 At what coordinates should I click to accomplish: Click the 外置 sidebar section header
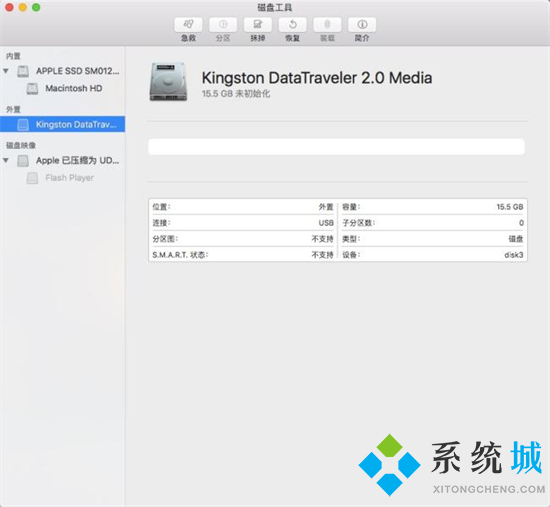click(x=13, y=109)
